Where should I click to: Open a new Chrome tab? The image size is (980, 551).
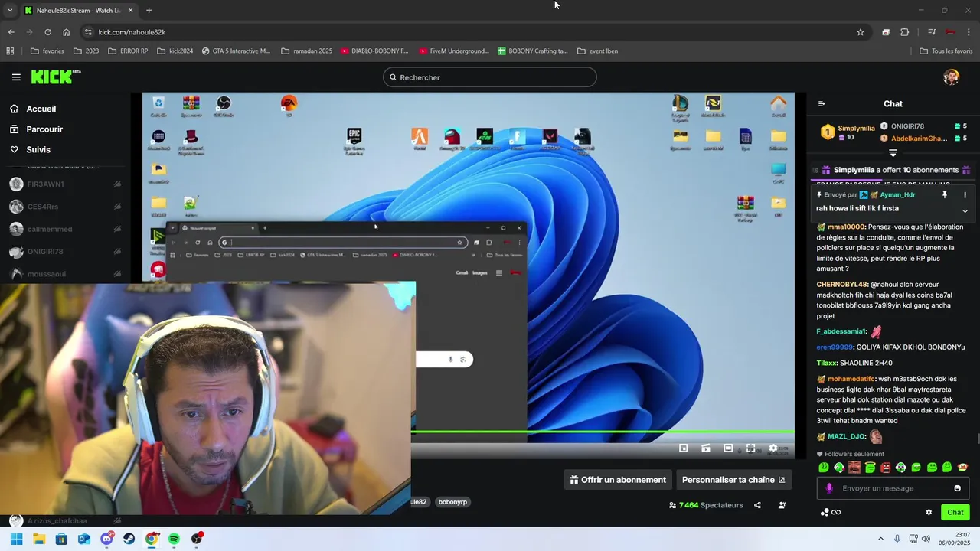[149, 10]
